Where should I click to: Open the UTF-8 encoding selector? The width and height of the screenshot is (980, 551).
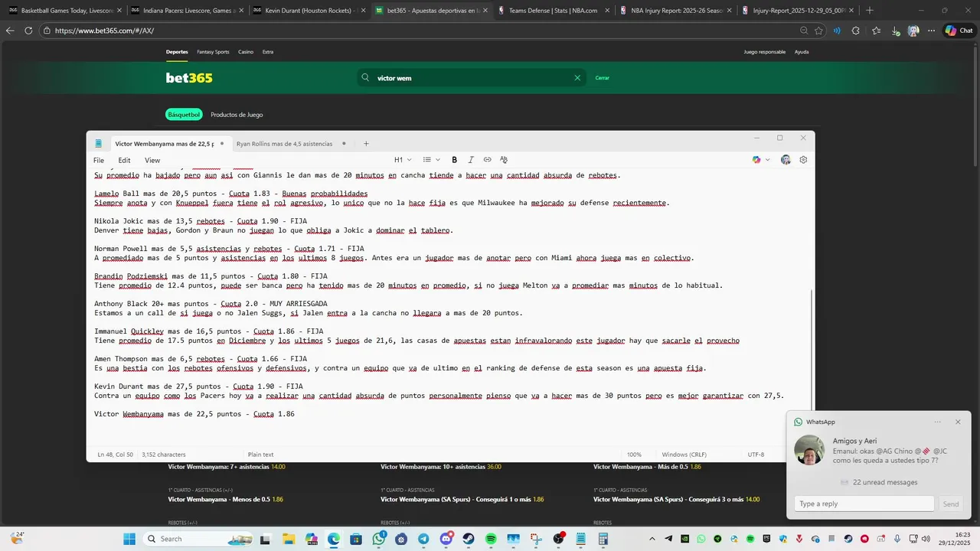pos(756,455)
